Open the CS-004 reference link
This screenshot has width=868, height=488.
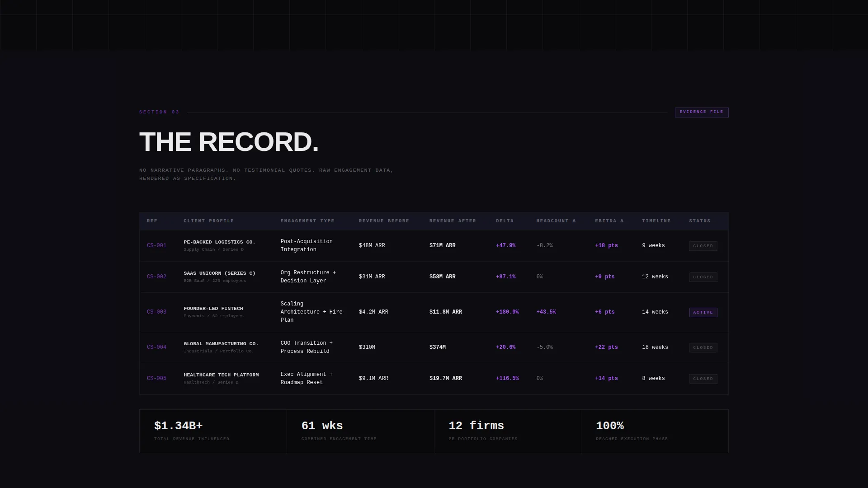coord(156,347)
